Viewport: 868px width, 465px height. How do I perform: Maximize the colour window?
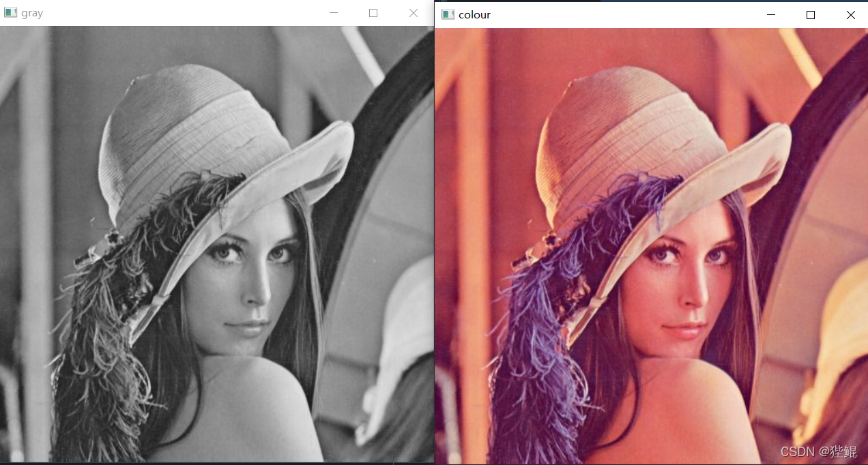tap(811, 14)
